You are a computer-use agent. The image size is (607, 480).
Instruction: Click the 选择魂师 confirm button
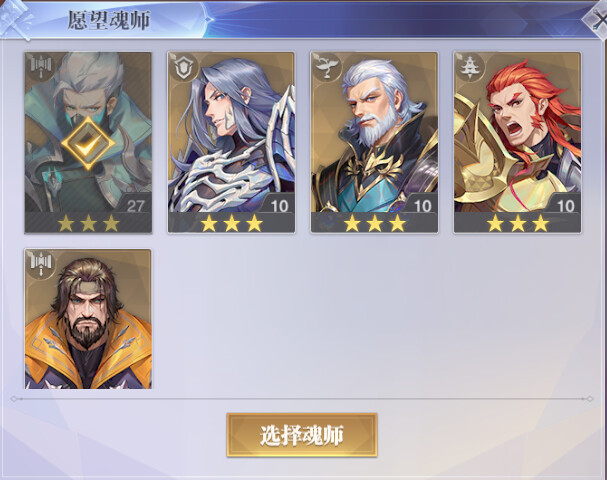tap(302, 435)
